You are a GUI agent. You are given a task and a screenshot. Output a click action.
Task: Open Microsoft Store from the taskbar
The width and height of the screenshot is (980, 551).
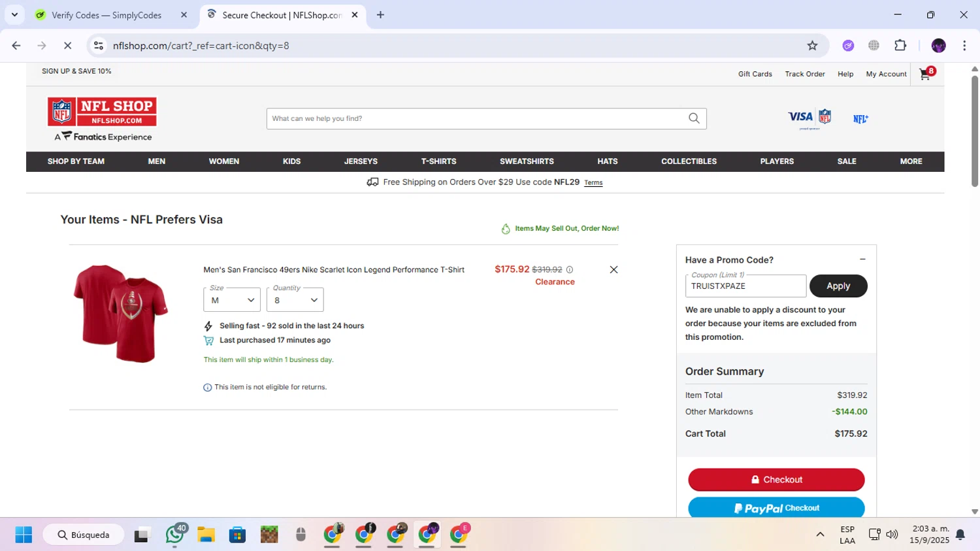pos(237,535)
